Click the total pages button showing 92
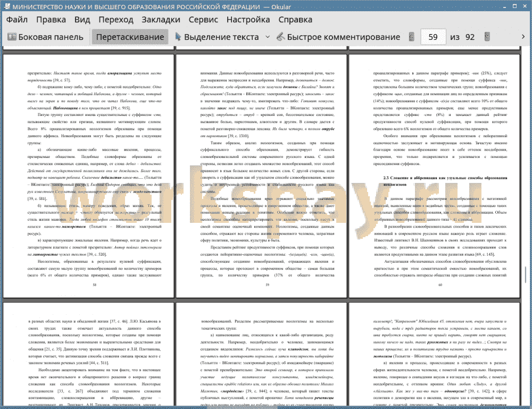 [470, 37]
